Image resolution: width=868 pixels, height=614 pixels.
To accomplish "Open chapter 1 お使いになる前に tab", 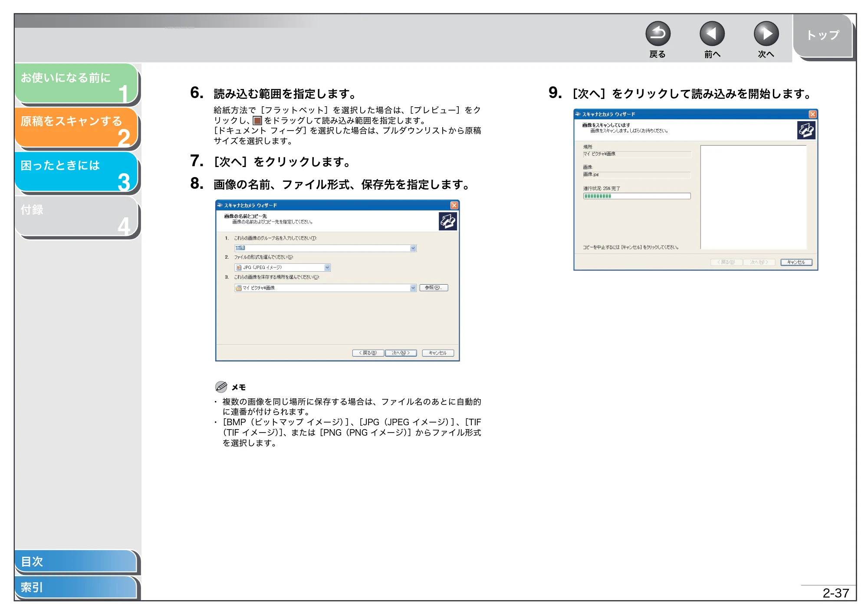I will tap(76, 84).
